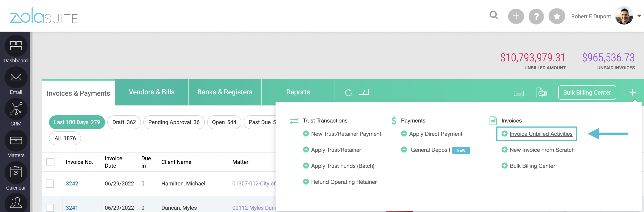Select Last 180 Days filter
This screenshot has width=644, height=212.
77,122
